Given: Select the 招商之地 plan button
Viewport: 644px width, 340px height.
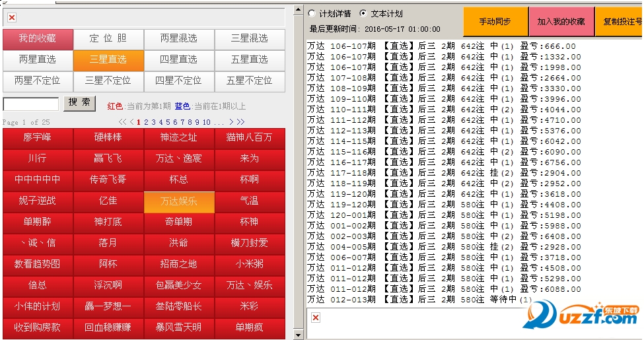Looking at the screenshot, I should [x=179, y=265].
